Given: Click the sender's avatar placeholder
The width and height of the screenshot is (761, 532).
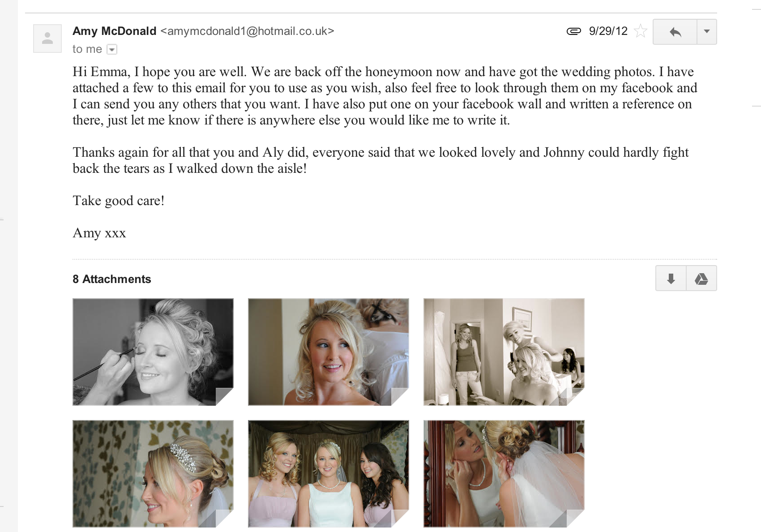Looking at the screenshot, I should (x=47, y=39).
